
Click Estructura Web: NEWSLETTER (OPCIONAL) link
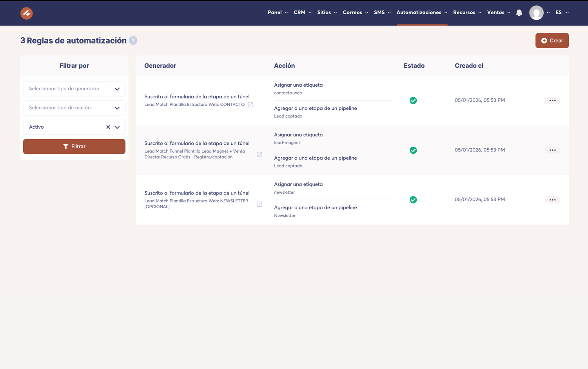tap(196, 204)
